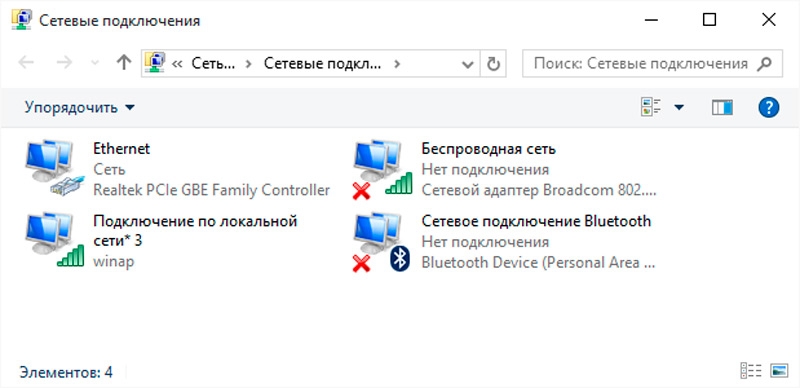
Task: Select the Подключение по локальной сети* 3 icon
Action: 55,240
